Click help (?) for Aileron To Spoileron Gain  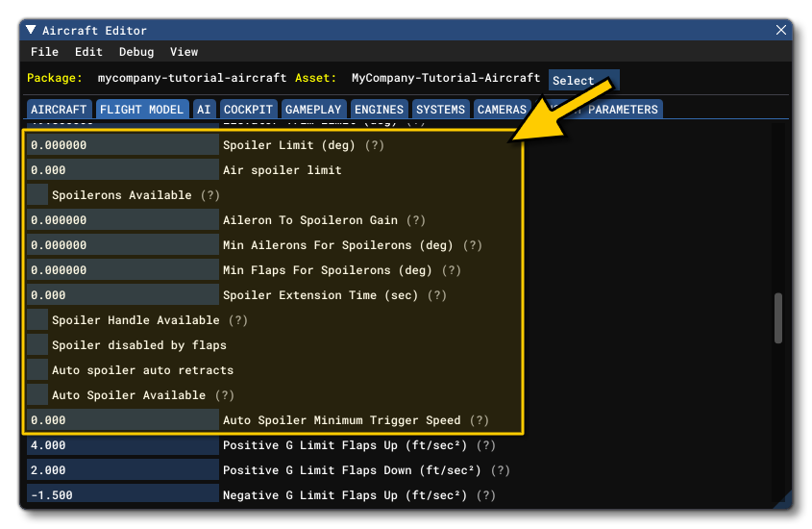(x=415, y=220)
